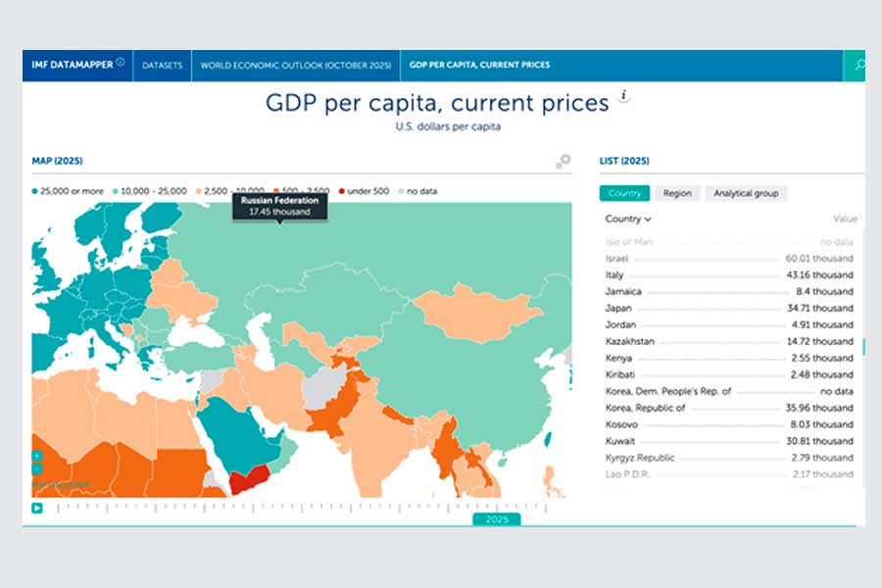Expand the Country sort dropdown
Viewport: 882px width, 588px height.
click(x=628, y=220)
